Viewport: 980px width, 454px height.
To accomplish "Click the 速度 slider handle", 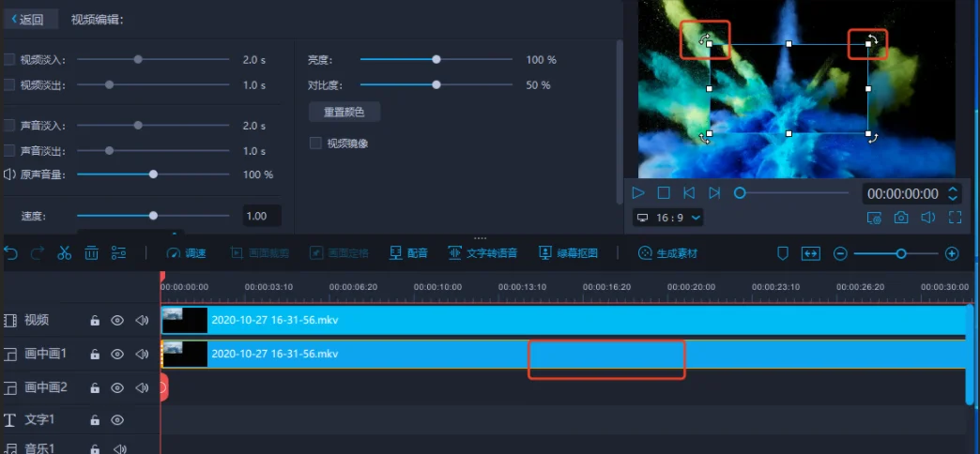I will coord(153,216).
